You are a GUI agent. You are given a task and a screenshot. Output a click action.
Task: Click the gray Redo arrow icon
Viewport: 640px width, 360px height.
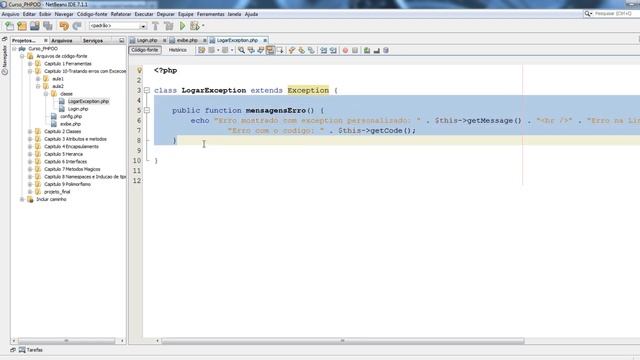click(x=77, y=26)
